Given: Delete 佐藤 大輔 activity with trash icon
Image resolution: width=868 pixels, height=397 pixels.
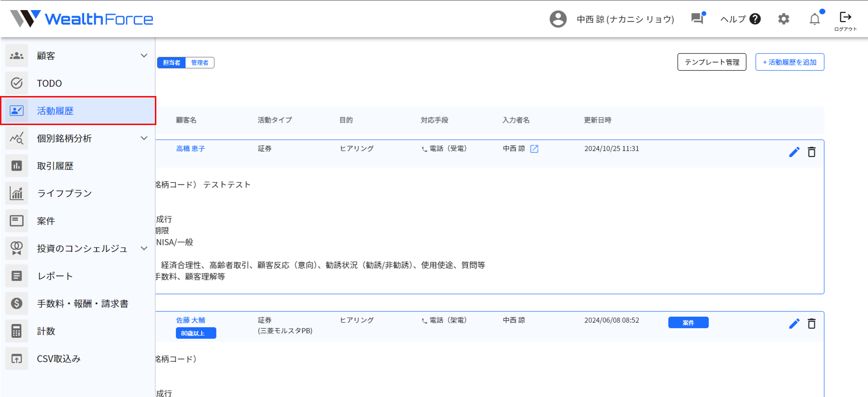Looking at the screenshot, I should 811,323.
